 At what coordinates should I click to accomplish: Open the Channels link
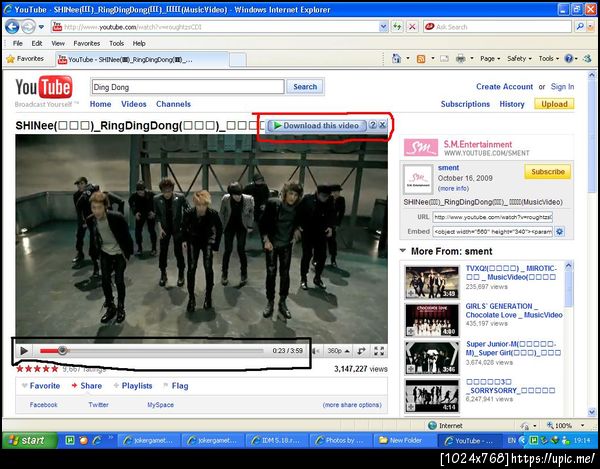(173, 104)
